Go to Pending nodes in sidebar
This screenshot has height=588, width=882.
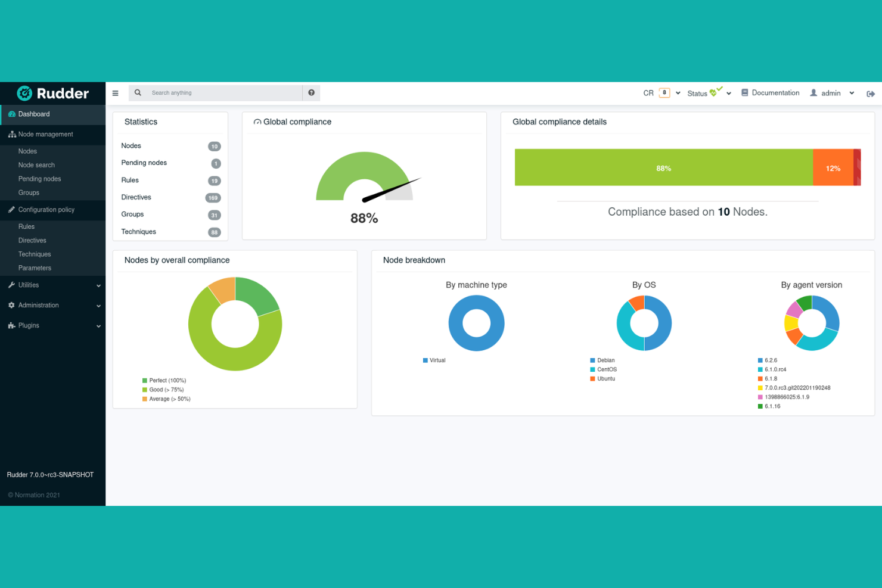(39, 178)
